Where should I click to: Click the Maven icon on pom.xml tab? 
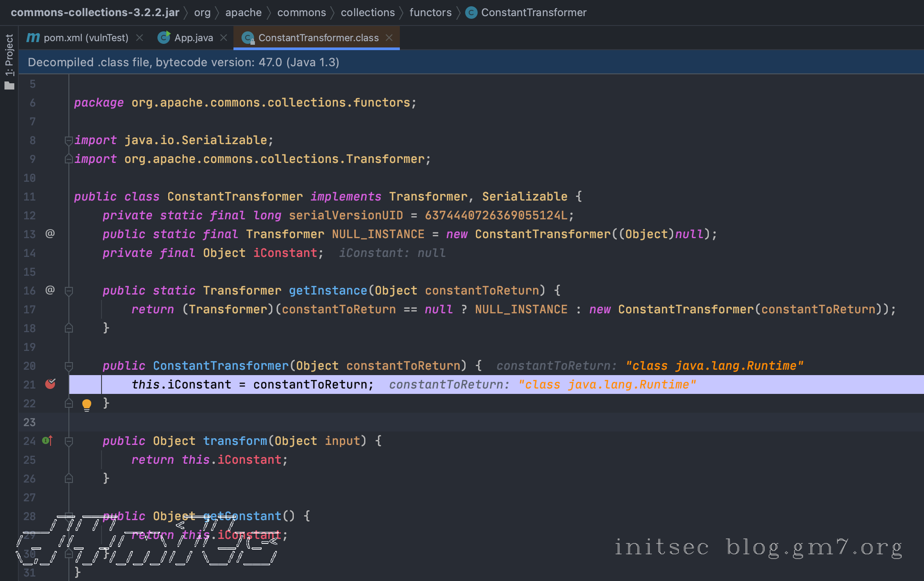pyautogui.click(x=33, y=38)
